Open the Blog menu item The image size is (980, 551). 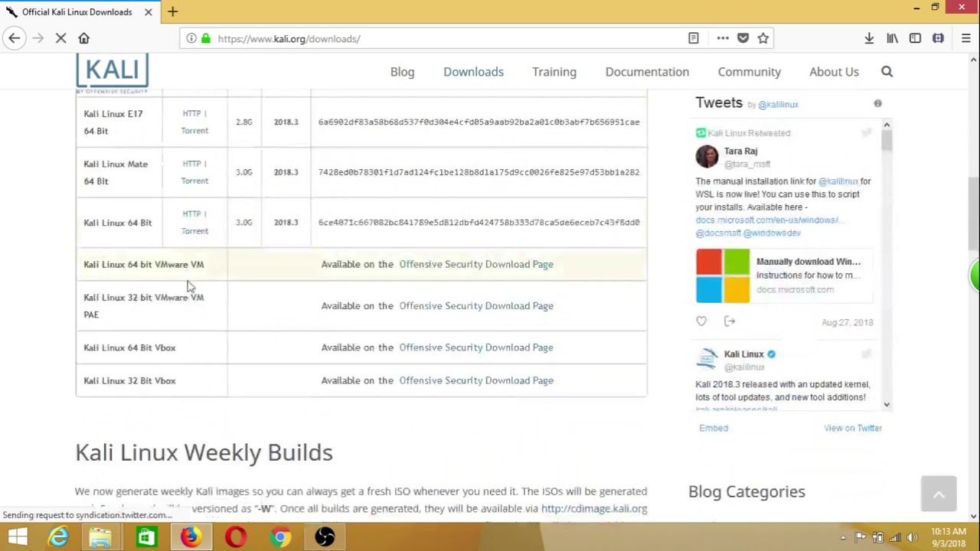point(402,72)
